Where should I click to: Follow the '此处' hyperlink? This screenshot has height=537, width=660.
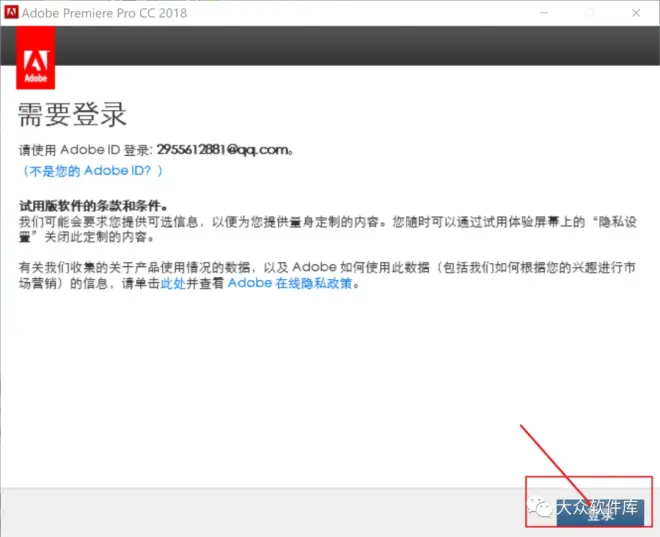[x=173, y=283]
